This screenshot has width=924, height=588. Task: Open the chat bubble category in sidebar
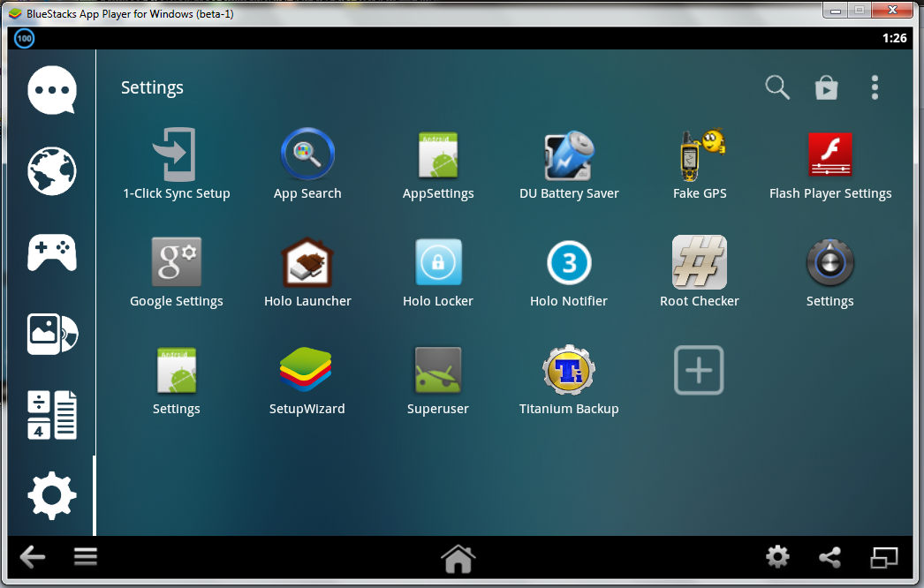click(52, 90)
